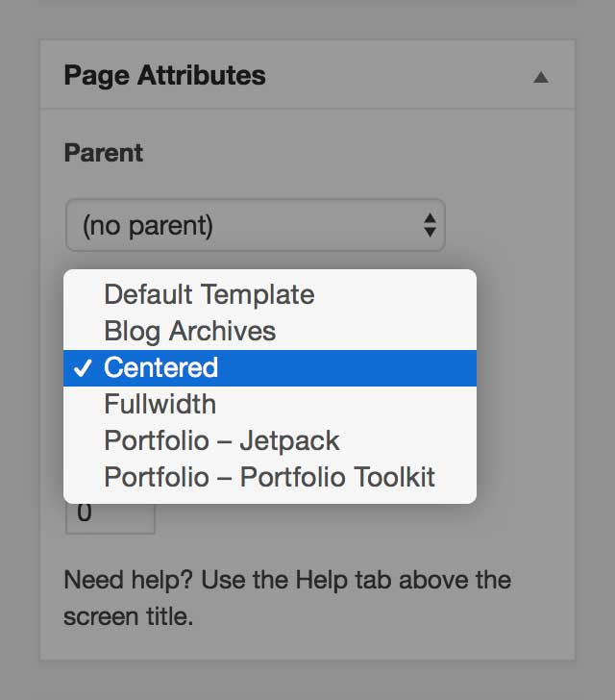Click the Need help? text line

[287, 581]
